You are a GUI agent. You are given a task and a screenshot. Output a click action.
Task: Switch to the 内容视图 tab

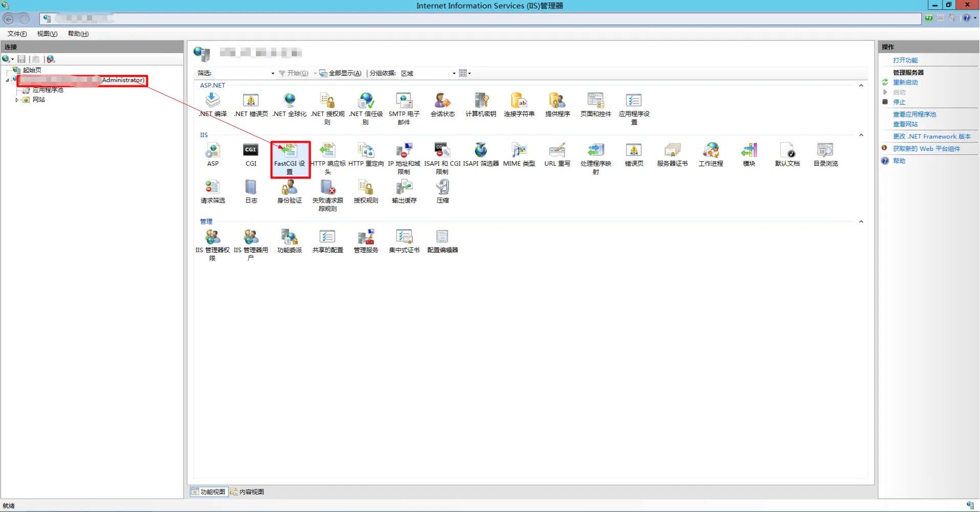[248, 492]
